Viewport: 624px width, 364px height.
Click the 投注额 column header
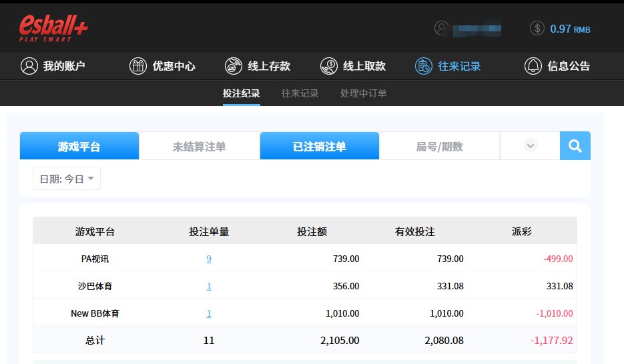[312, 232]
